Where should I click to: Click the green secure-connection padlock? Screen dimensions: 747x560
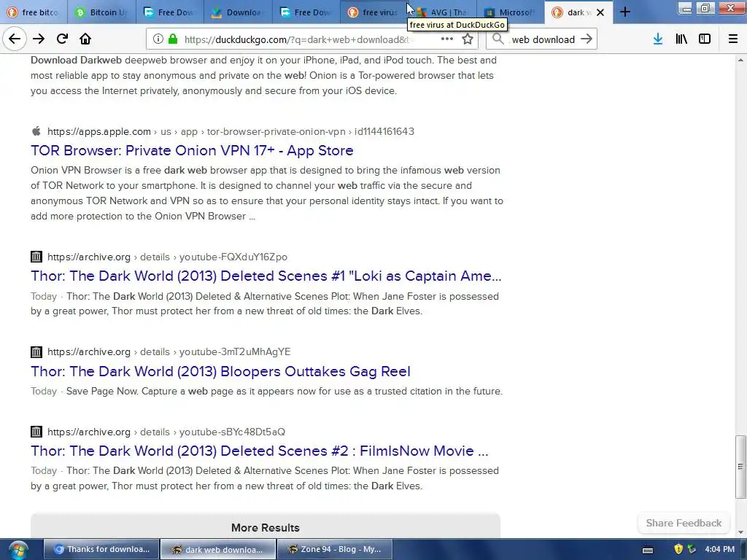pos(173,39)
